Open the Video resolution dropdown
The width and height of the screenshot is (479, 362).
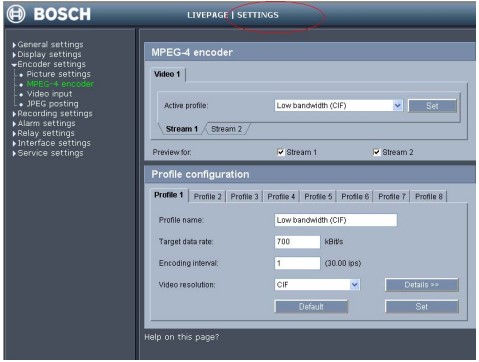point(317,285)
